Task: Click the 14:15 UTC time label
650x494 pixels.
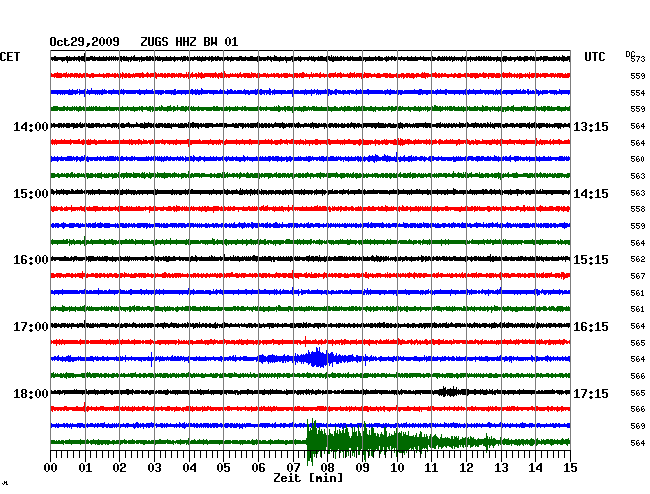Action: [591, 194]
